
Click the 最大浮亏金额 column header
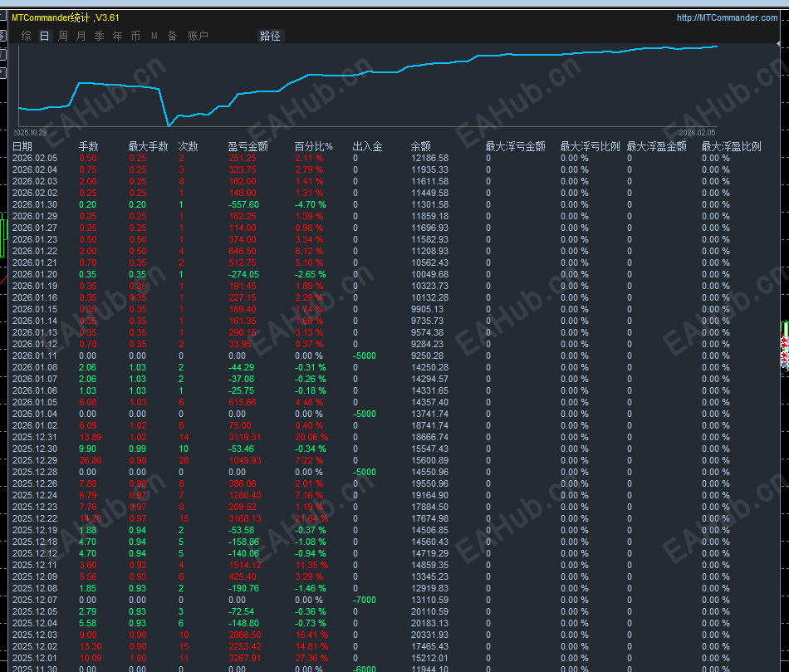tap(515, 146)
